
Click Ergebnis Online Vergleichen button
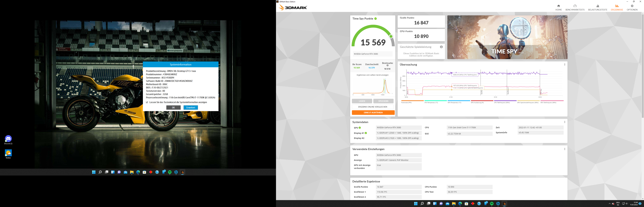372,107
